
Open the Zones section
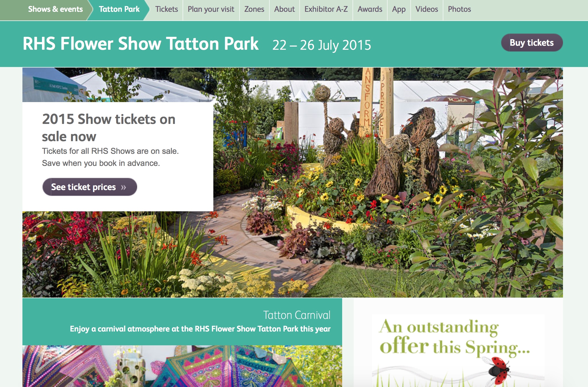pyautogui.click(x=254, y=9)
